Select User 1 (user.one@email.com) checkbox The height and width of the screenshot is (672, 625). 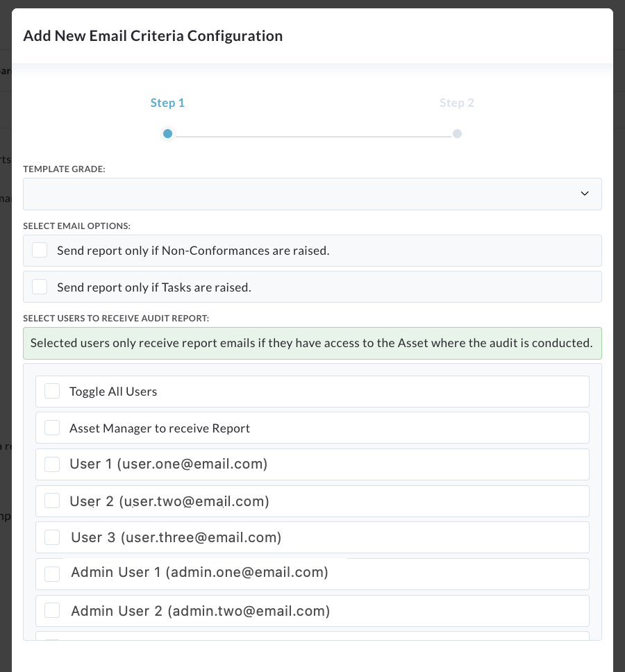pyautogui.click(x=52, y=464)
